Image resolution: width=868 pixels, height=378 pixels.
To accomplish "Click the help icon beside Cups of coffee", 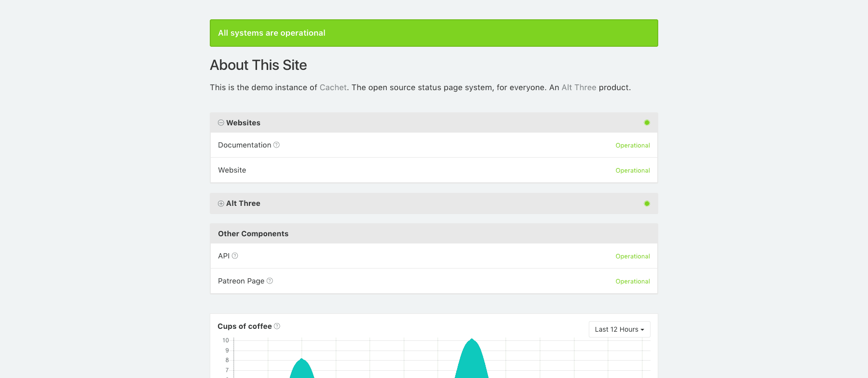I will [277, 326].
